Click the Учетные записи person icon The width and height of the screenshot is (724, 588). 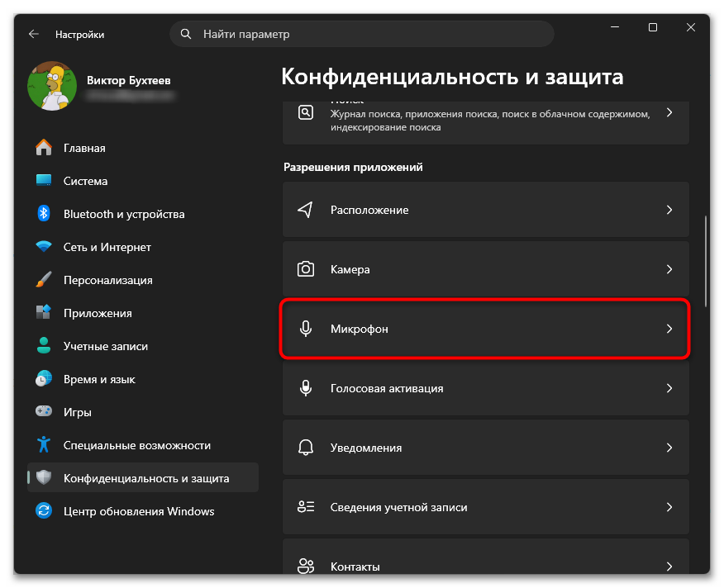[44, 346]
